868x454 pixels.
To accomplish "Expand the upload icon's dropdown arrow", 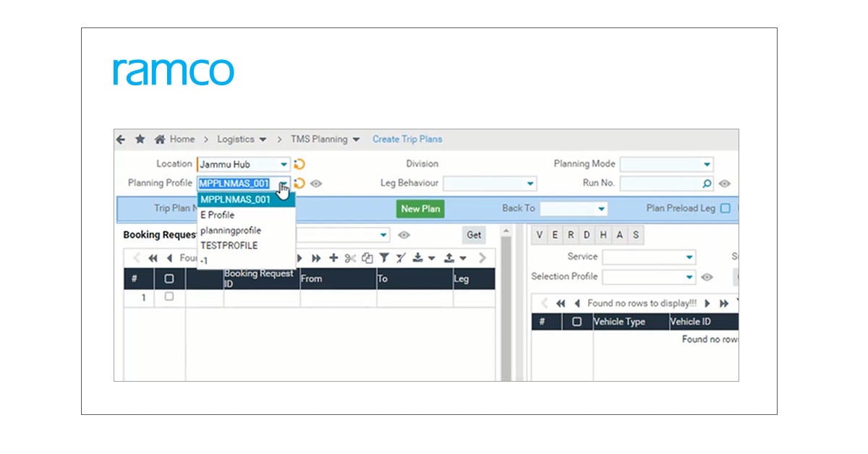I will [x=463, y=258].
